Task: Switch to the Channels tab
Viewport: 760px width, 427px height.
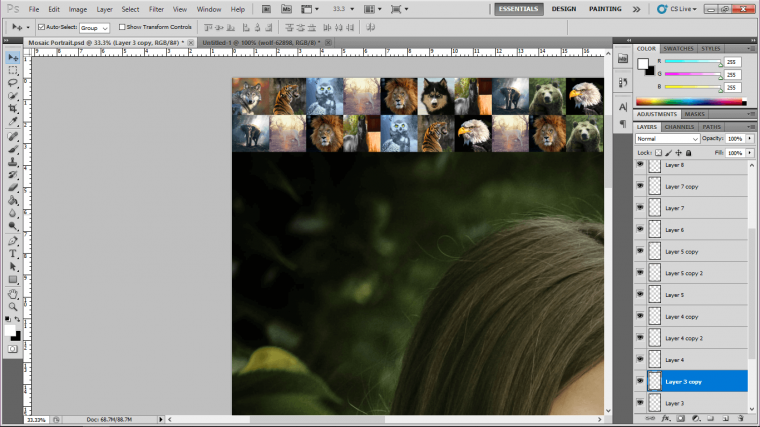Action: (x=679, y=127)
